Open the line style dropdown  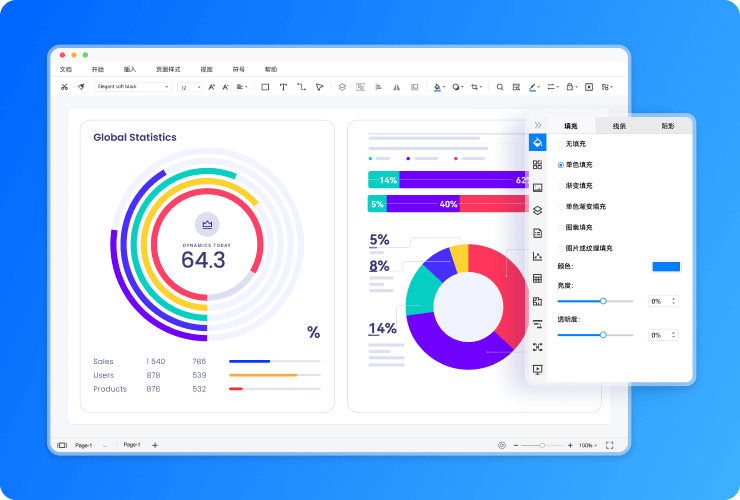tap(553, 87)
